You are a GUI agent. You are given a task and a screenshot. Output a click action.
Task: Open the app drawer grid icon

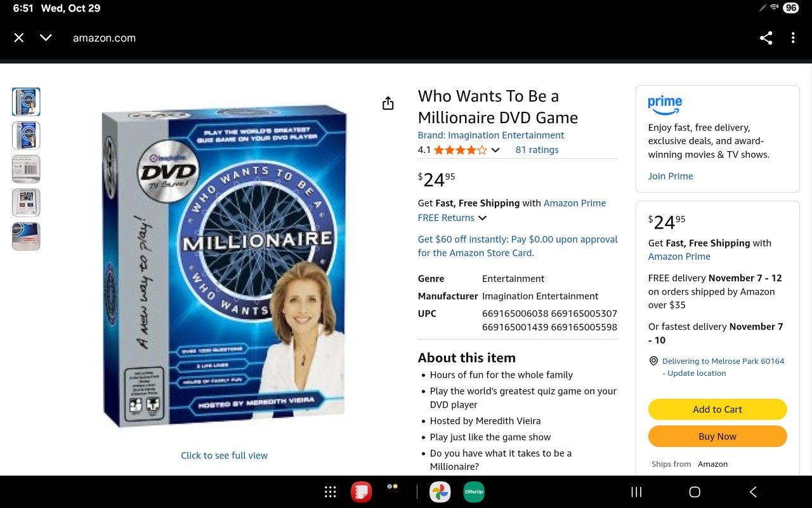click(331, 492)
